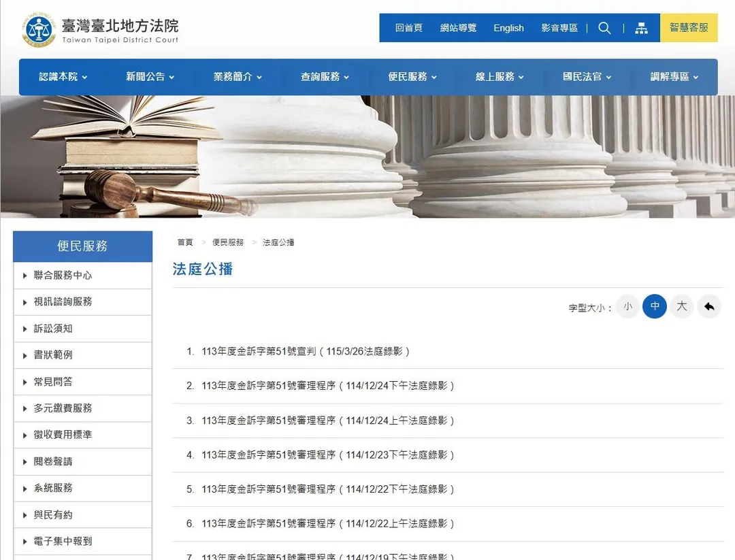Expand the 查詢服務 dropdown menu
Image resolution: width=735 pixels, height=560 pixels.
pos(325,77)
